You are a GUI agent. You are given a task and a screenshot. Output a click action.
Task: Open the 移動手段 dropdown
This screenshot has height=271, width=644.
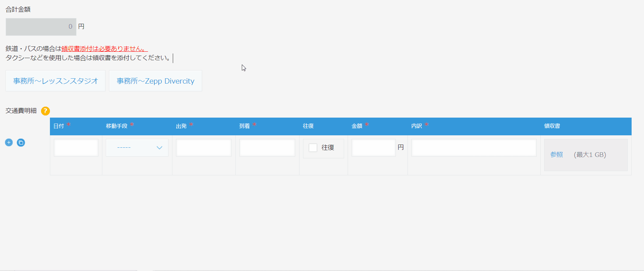click(137, 148)
